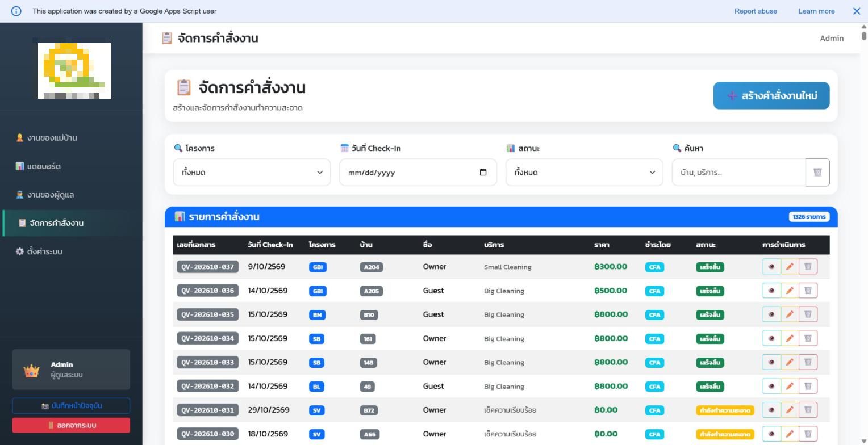This screenshot has width=868, height=445.
Task: View details of order QV-202610-034
Action: click(771, 338)
